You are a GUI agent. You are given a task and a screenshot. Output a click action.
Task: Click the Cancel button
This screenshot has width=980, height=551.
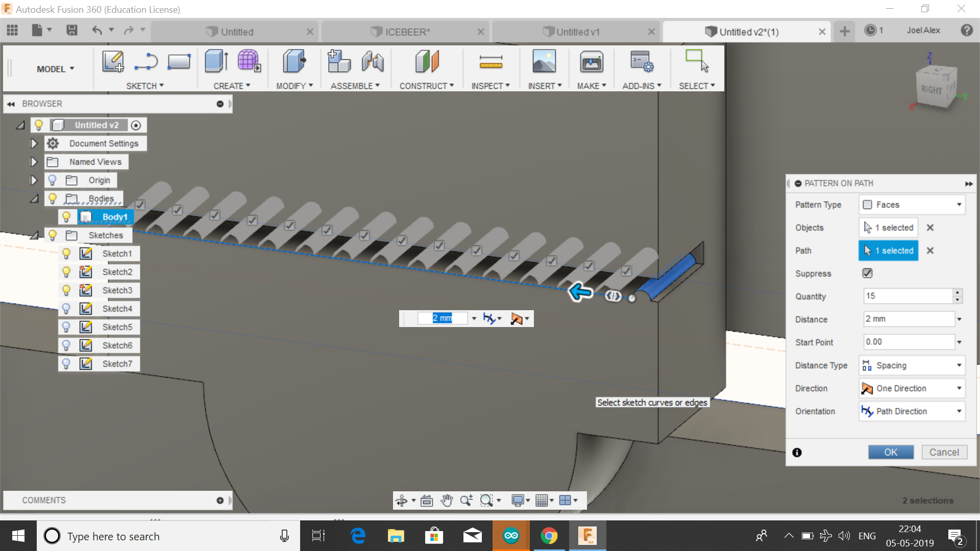pyautogui.click(x=944, y=452)
